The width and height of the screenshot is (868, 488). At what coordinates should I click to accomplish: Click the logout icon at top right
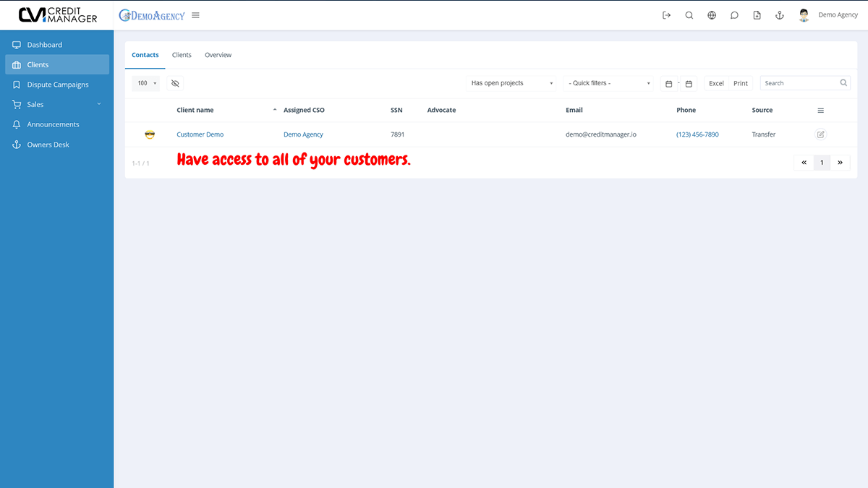666,14
